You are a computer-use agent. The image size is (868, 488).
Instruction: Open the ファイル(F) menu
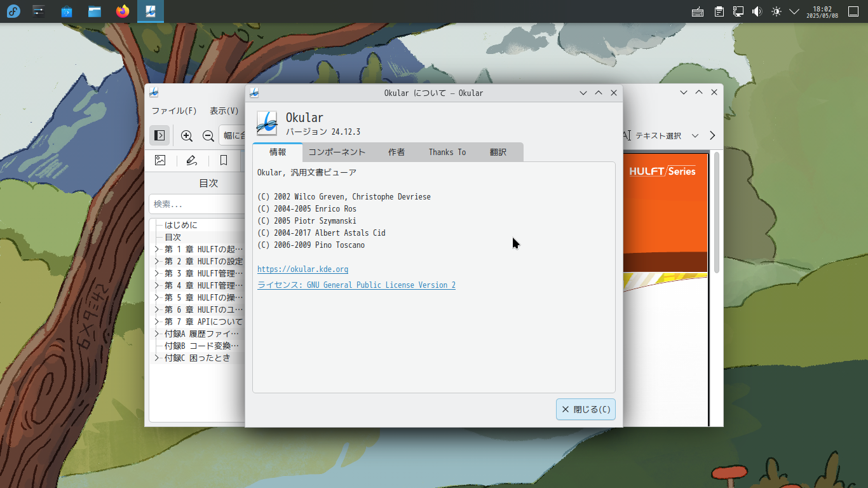click(174, 111)
